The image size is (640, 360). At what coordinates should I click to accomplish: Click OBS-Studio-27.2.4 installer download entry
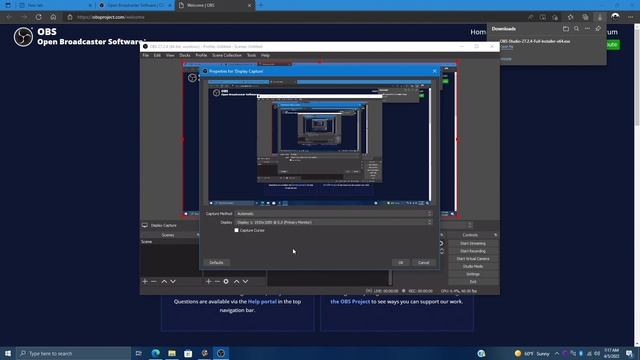click(535, 41)
